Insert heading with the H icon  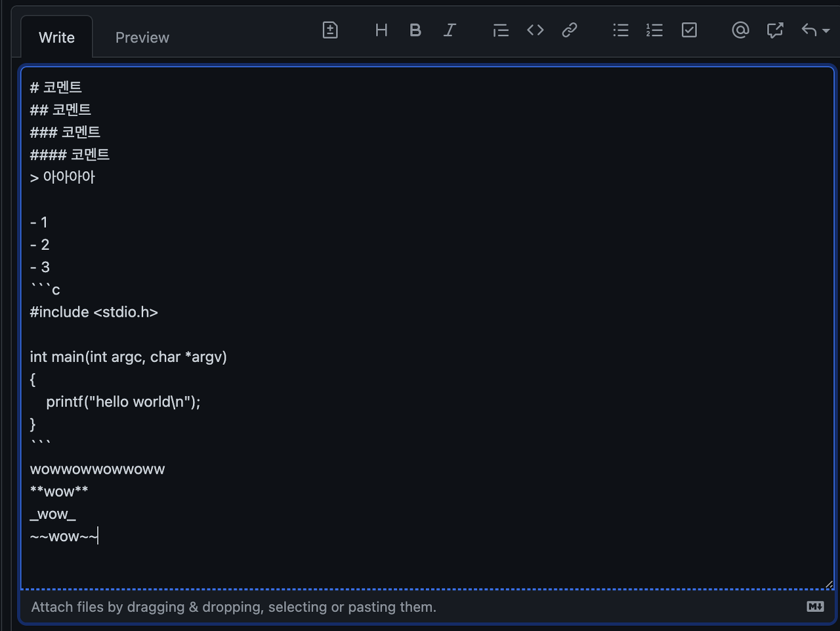381,30
